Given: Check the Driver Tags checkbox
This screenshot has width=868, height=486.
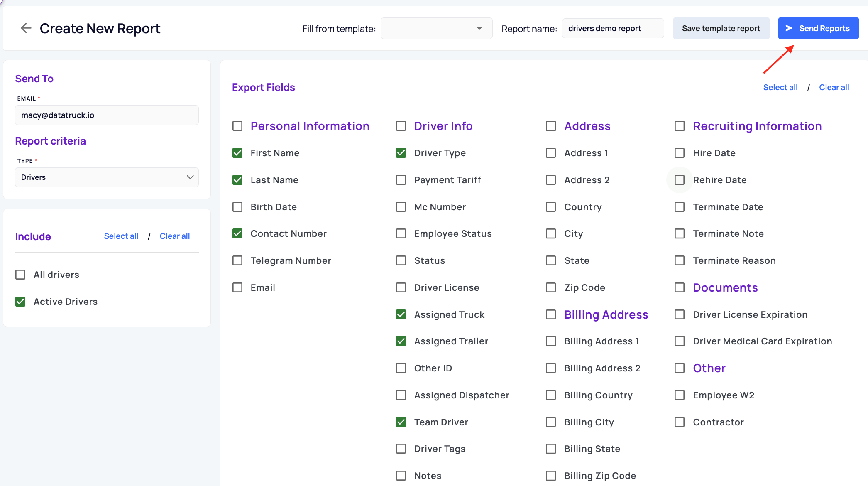Looking at the screenshot, I should [x=401, y=449].
